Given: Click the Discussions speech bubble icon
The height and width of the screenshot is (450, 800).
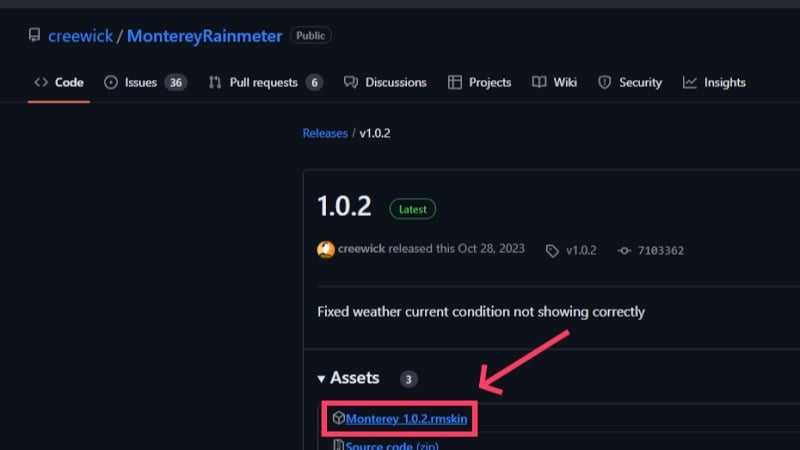Looking at the screenshot, I should pyautogui.click(x=351, y=82).
